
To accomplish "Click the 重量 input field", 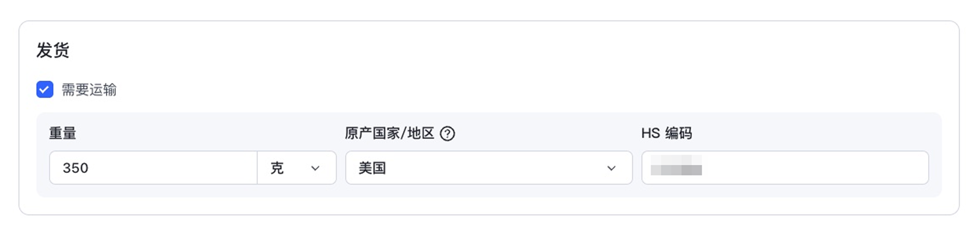I will point(153,168).
